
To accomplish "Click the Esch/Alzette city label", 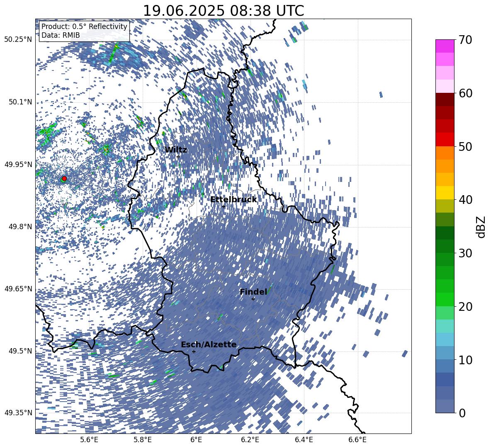I will click(209, 345).
